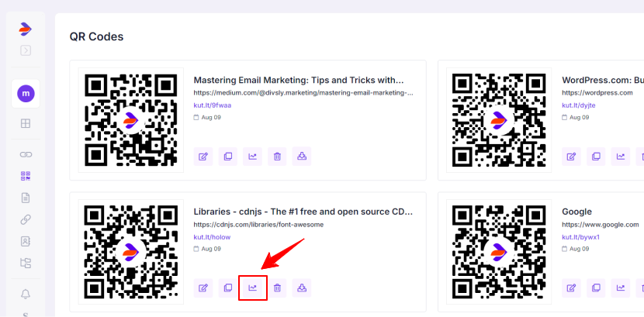644x317 pixels.
Task: Edit the Libraries cdnjs QR code
Action: click(203, 288)
